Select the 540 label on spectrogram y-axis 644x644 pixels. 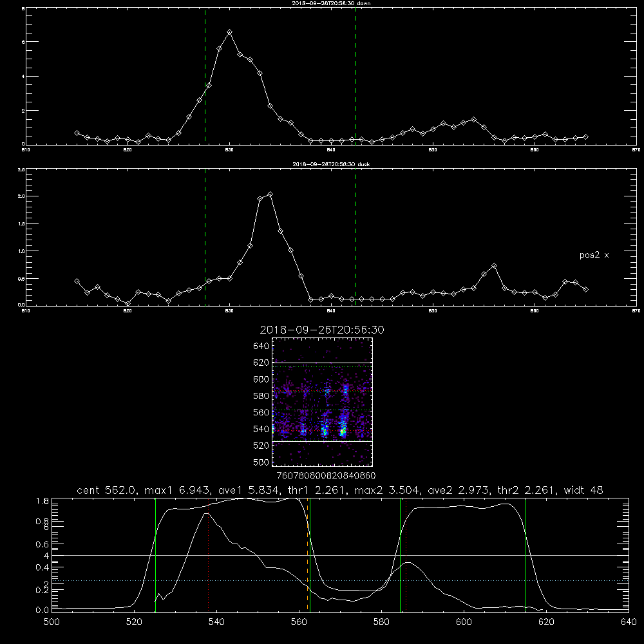click(x=261, y=429)
